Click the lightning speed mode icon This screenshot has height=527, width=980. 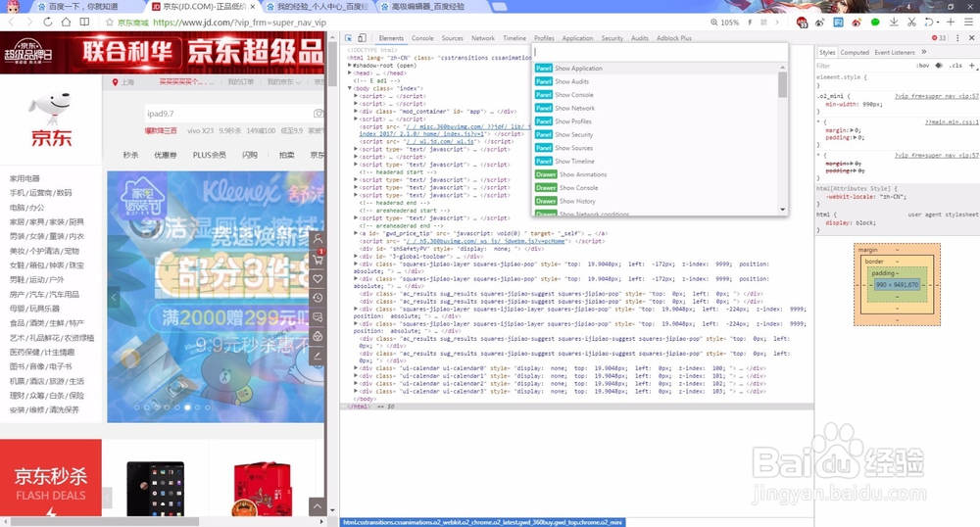click(x=750, y=22)
